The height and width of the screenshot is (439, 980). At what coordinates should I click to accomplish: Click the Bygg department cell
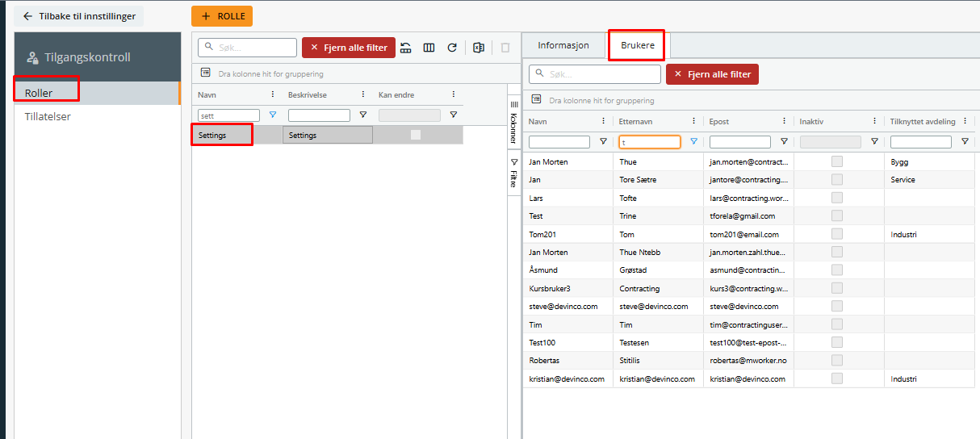click(932, 161)
